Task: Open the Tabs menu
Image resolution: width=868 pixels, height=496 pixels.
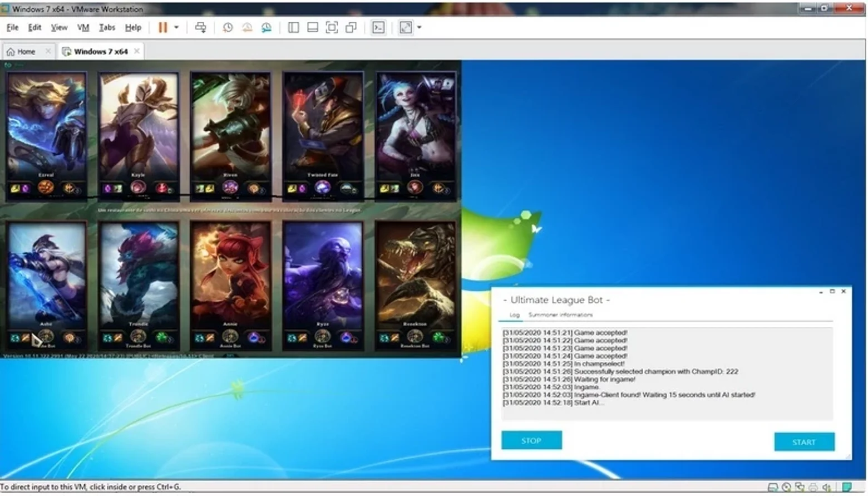Action: pyautogui.click(x=107, y=27)
